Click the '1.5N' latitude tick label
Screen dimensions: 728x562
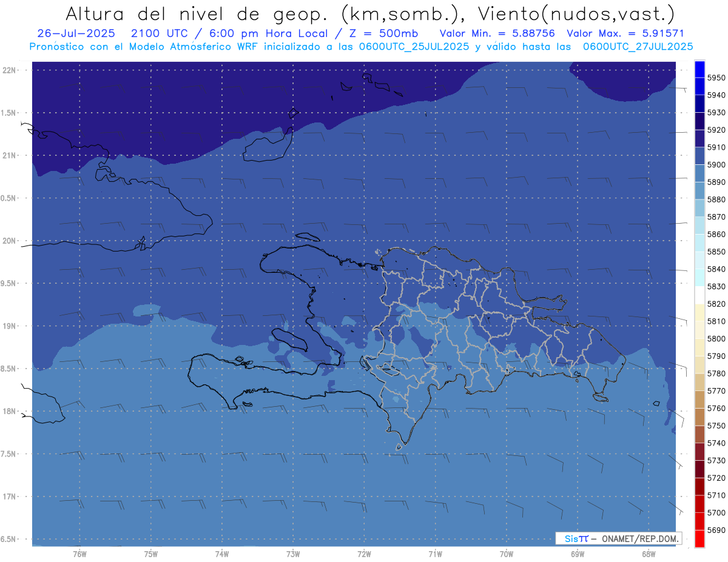(8, 113)
